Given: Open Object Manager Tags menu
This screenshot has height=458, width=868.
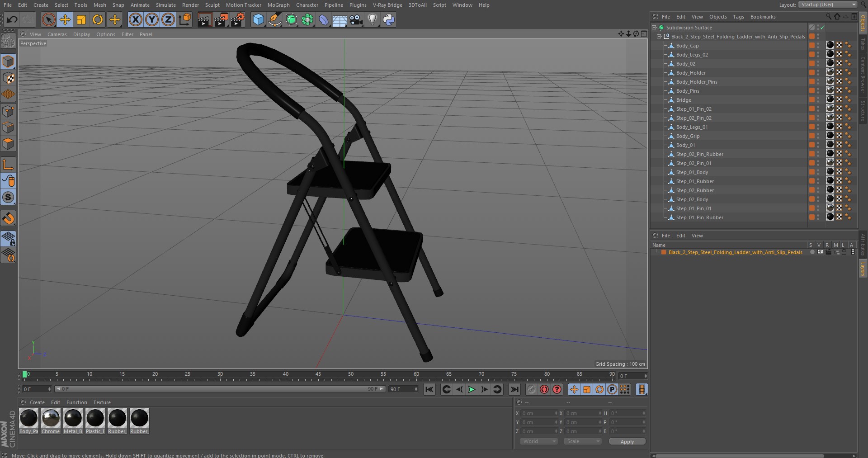Looking at the screenshot, I should [738, 17].
